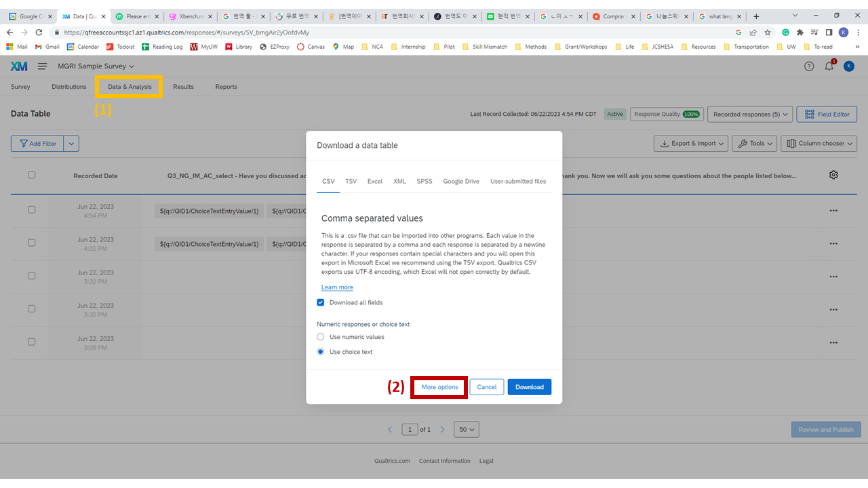
Task: Open the page size 50 dropdown
Action: (x=466, y=429)
